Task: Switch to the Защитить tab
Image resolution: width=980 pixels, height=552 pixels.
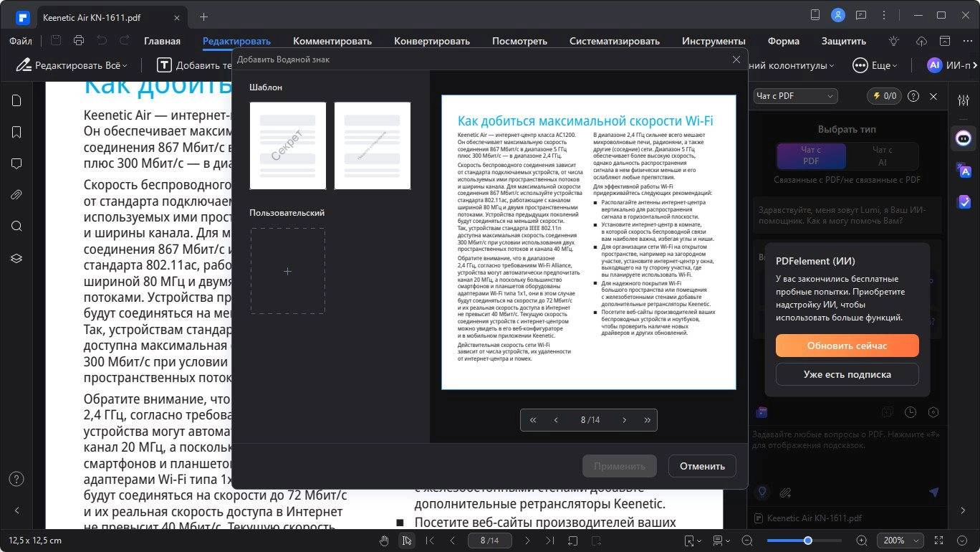Action: [843, 41]
